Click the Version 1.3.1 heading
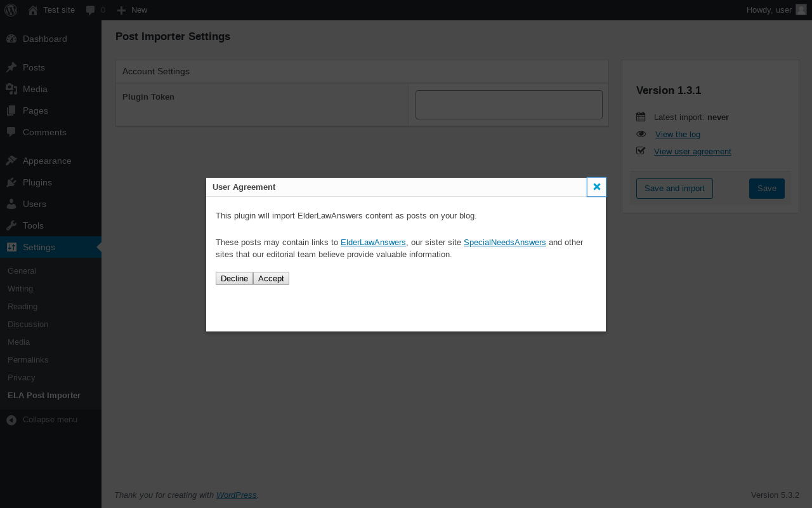The height and width of the screenshot is (508, 812). [669, 90]
